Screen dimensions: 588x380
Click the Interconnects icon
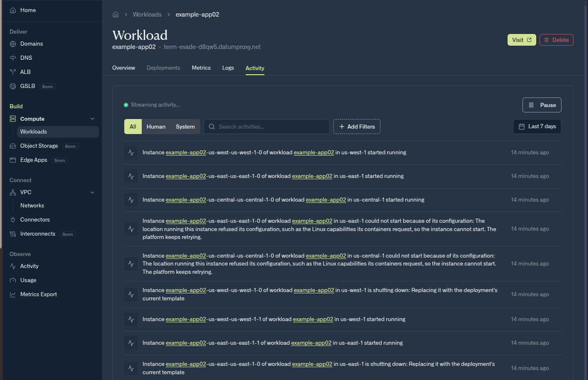click(13, 234)
